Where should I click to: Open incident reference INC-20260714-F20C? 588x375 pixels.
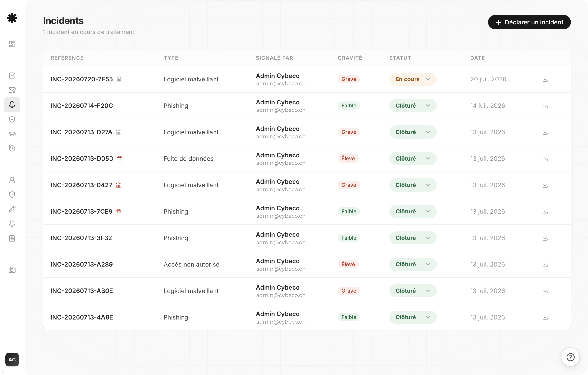[82, 106]
